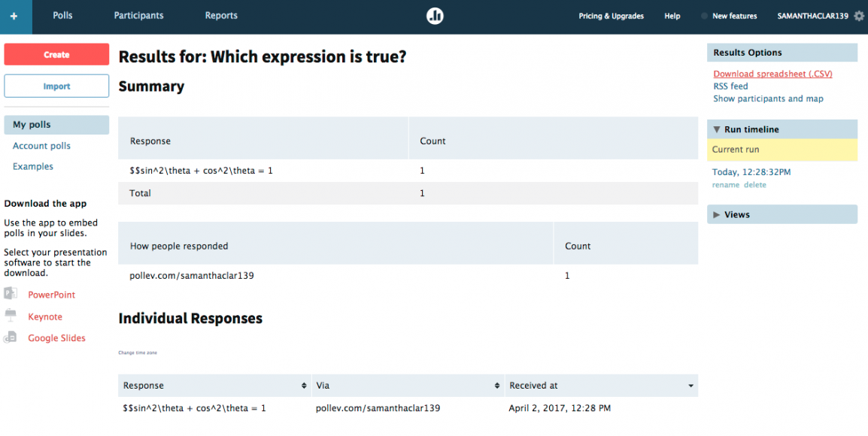Screen dimensions: 868x436
Task: Sort by the Via column sort icon
Action: (496, 385)
